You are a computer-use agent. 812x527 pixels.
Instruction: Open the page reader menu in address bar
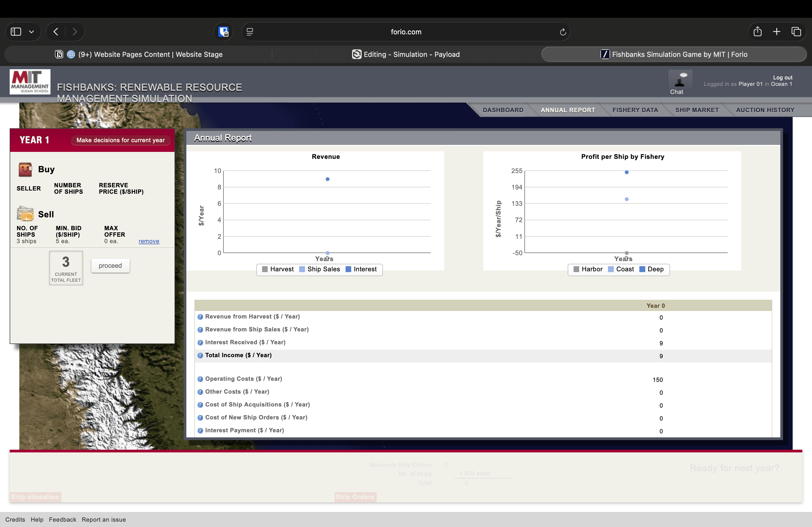(x=250, y=32)
